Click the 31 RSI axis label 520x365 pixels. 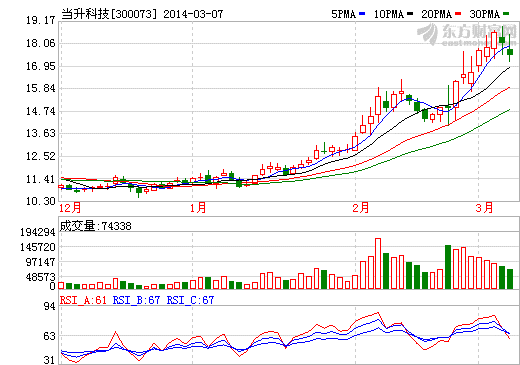pyautogui.click(x=49, y=360)
